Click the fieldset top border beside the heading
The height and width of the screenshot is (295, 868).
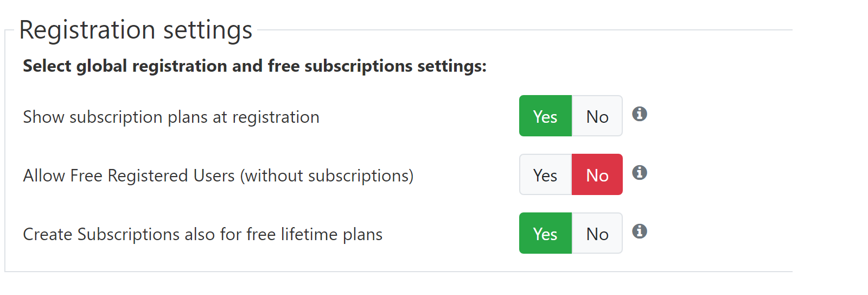[525, 30]
